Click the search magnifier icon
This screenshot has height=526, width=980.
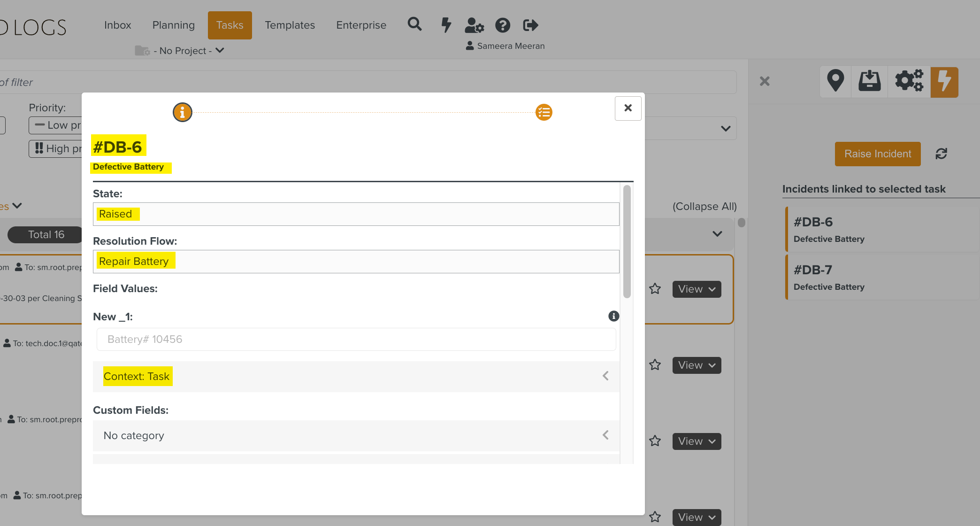(414, 24)
